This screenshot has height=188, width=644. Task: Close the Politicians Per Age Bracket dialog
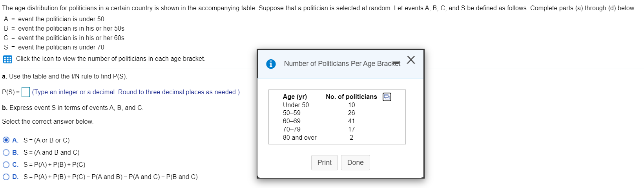click(x=411, y=60)
